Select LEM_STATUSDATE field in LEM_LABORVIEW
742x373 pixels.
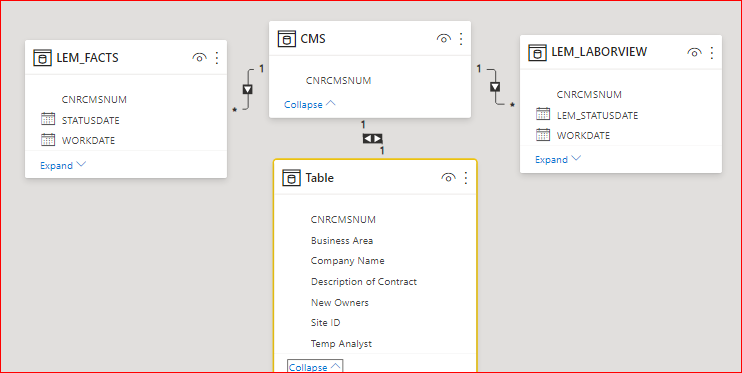point(597,115)
